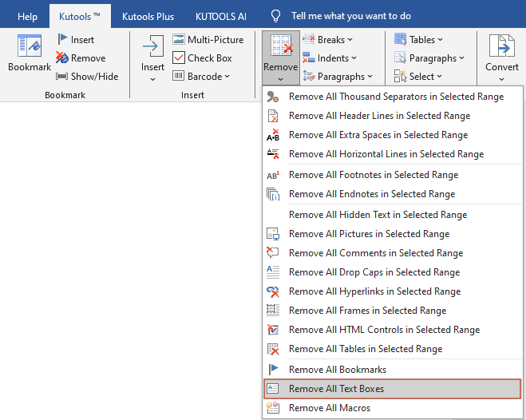The width and height of the screenshot is (526, 420).
Task: Switch to the Help tab
Action: tap(27, 17)
